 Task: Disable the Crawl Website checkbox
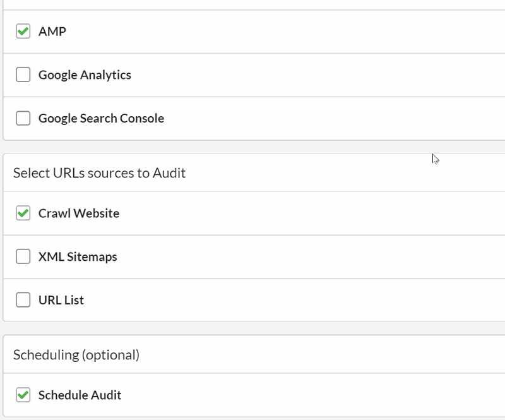[x=23, y=213]
